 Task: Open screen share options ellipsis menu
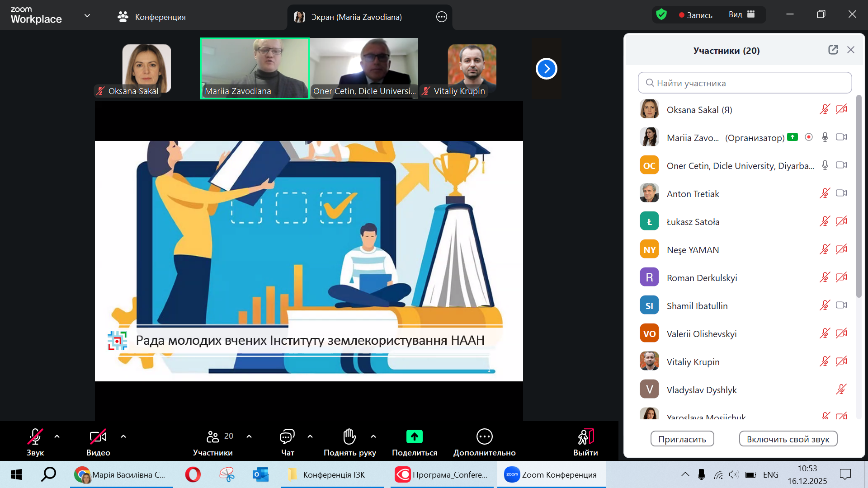coord(441,17)
